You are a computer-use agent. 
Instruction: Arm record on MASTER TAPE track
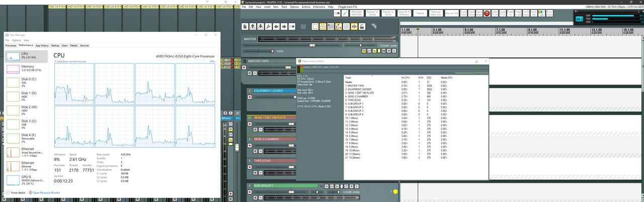(x=244, y=68)
